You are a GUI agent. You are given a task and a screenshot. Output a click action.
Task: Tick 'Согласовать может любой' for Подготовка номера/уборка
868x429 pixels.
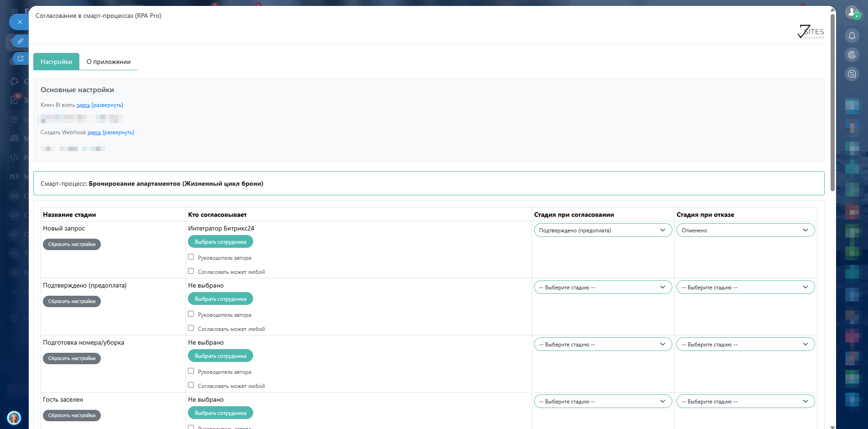coord(191,385)
